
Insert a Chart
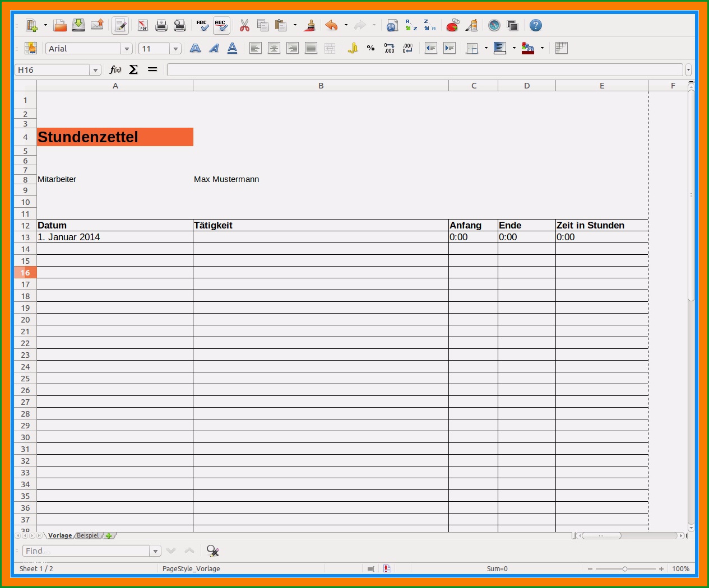click(x=452, y=25)
